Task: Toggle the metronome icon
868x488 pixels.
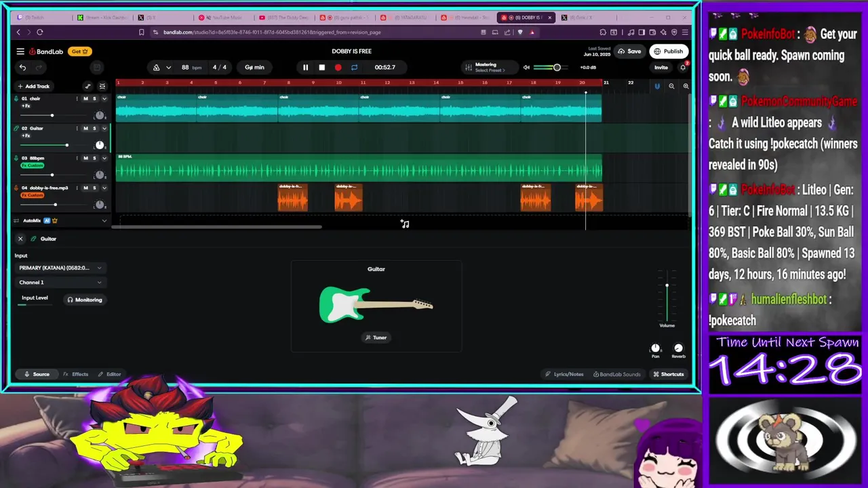Action: click(156, 67)
